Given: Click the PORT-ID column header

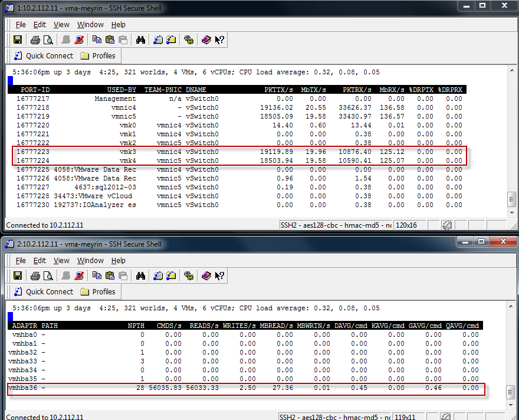Looking at the screenshot, I should [35, 90].
